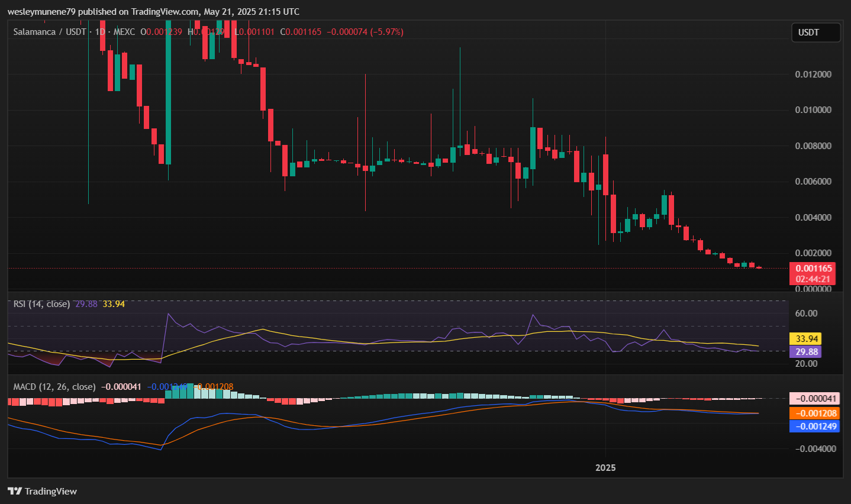Click the yellow 33.94 value in RSI legend
851x504 pixels.
pos(114,304)
